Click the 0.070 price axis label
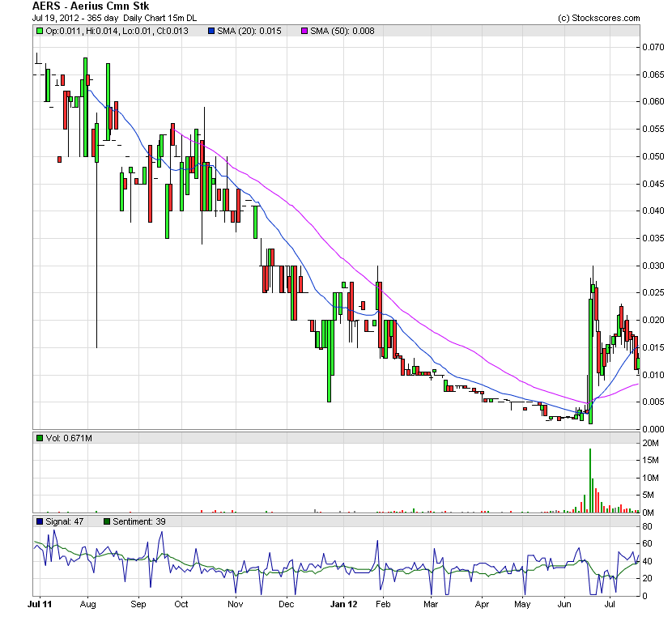Screen dimensions: 672x621 [653, 47]
